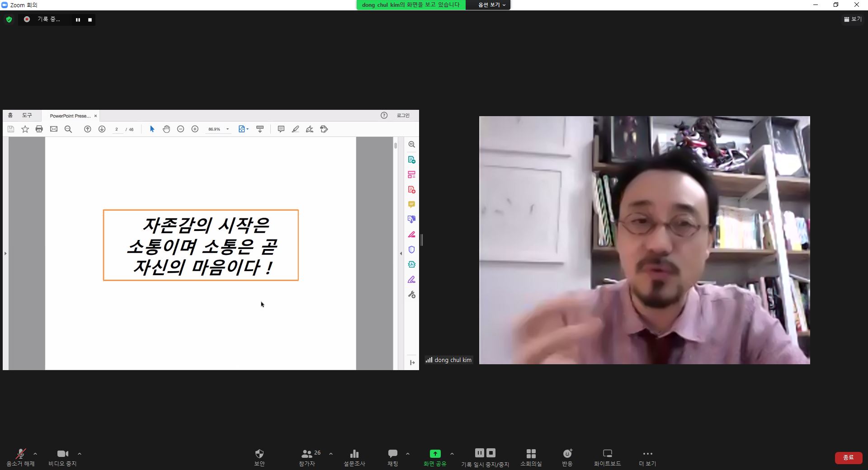Expand video options arrow beside camera

pos(80,454)
